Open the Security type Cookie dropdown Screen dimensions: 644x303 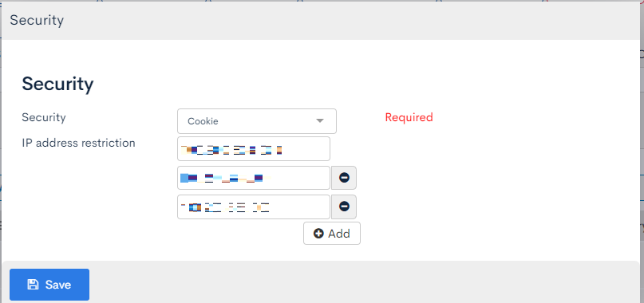tap(257, 121)
